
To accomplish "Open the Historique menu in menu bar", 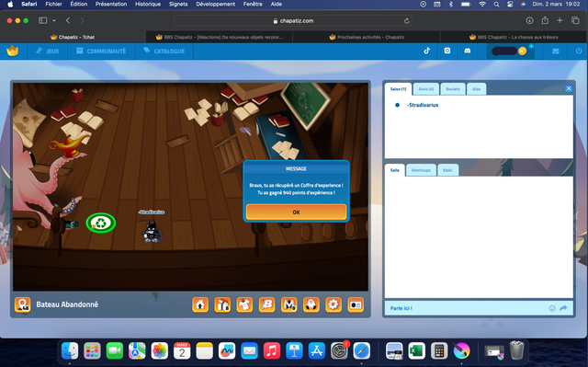I will 148,4.
